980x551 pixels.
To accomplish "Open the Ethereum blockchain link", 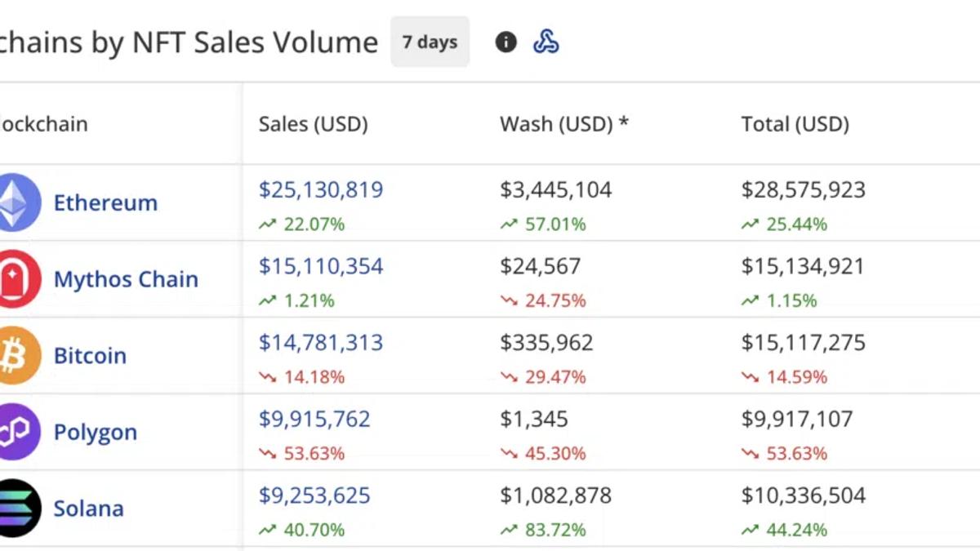I will (x=105, y=203).
